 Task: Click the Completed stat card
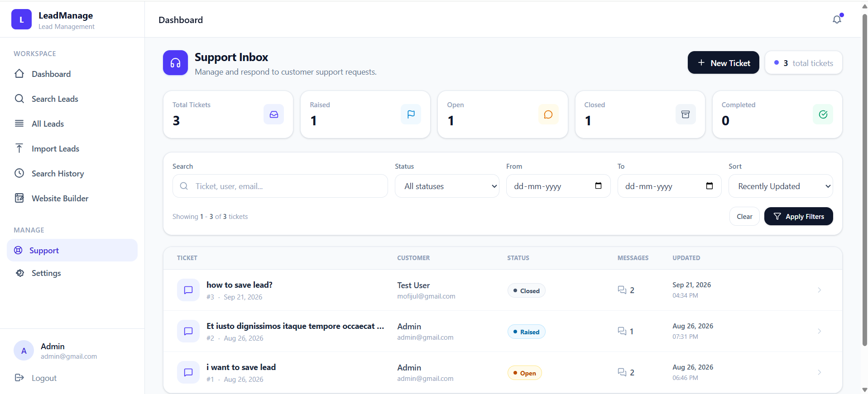coord(777,114)
